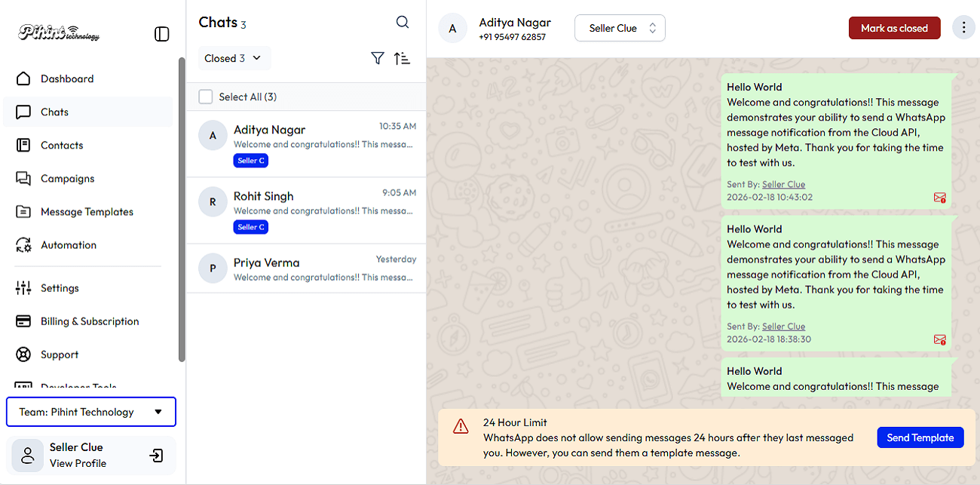Expand the Team: Pihint Technology selector
The height and width of the screenshot is (485, 980).
point(90,412)
